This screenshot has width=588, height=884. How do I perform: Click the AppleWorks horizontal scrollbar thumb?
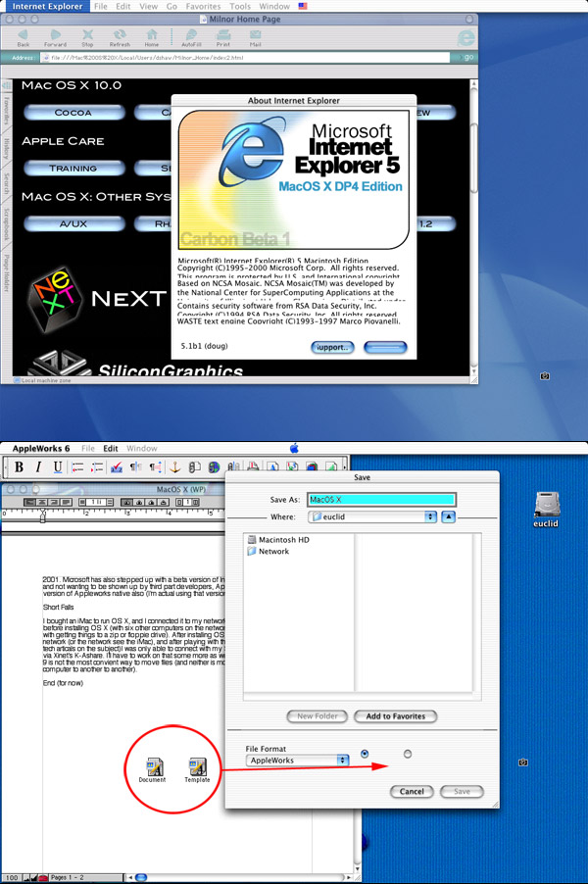point(141,877)
